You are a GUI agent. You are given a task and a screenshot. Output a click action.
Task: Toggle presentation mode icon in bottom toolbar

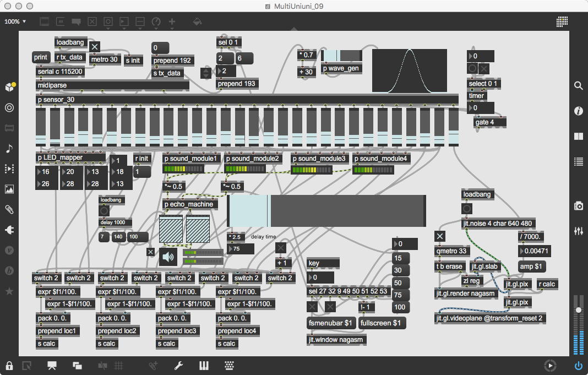pyautogui.click(x=53, y=366)
